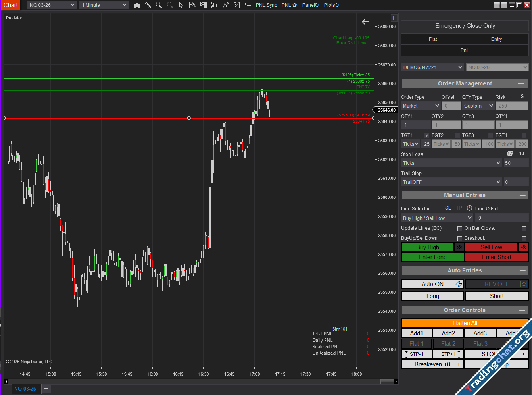The image size is (532, 395).
Task: Select the drawing tools pencil icon
Action: pyautogui.click(x=148, y=5)
